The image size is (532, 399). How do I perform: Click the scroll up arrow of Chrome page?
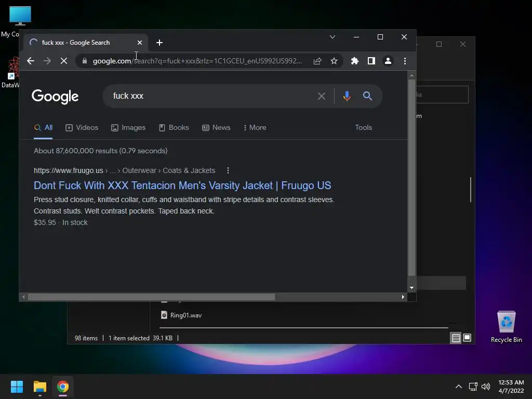point(411,75)
